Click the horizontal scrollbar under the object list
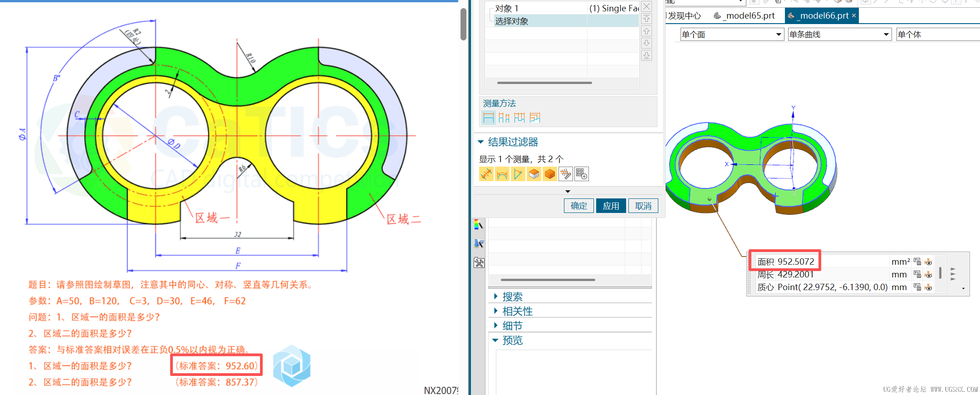 pyautogui.click(x=544, y=83)
